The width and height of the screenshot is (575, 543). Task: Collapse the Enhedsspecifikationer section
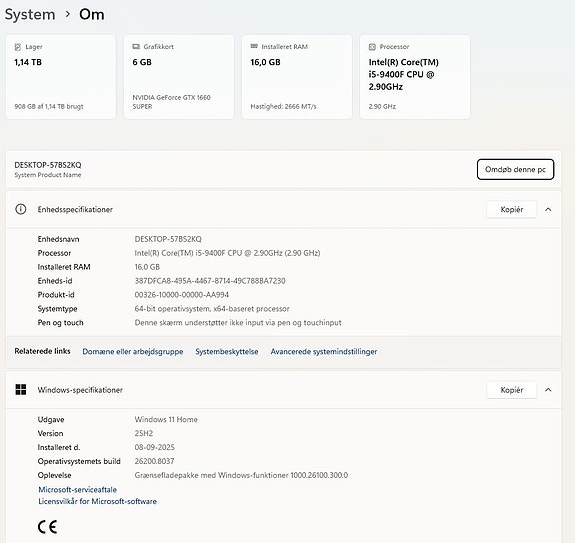coord(548,209)
